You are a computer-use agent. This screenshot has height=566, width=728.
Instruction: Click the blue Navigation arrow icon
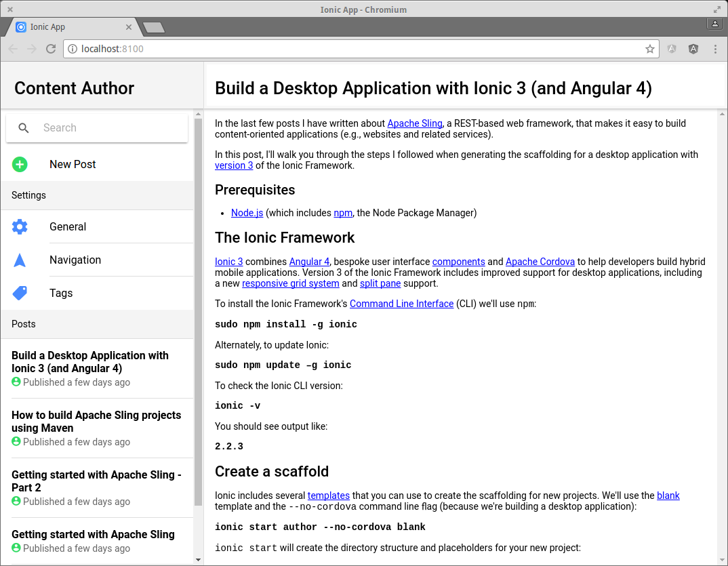coord(20,260)
